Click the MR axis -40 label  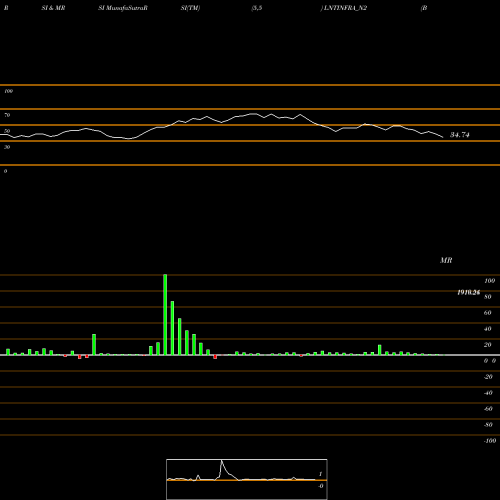(488, 393)
